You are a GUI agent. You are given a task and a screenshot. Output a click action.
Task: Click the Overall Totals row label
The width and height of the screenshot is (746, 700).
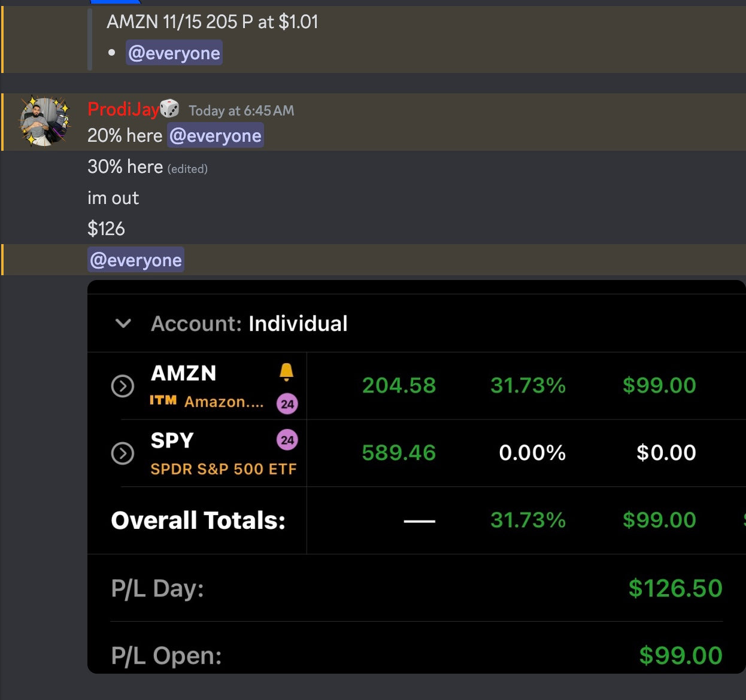coord(198,521)
